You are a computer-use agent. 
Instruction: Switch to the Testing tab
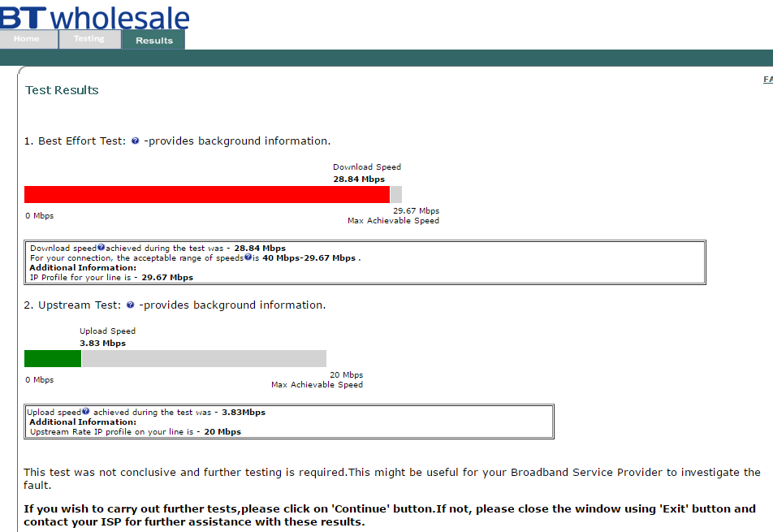coord(89,39)
